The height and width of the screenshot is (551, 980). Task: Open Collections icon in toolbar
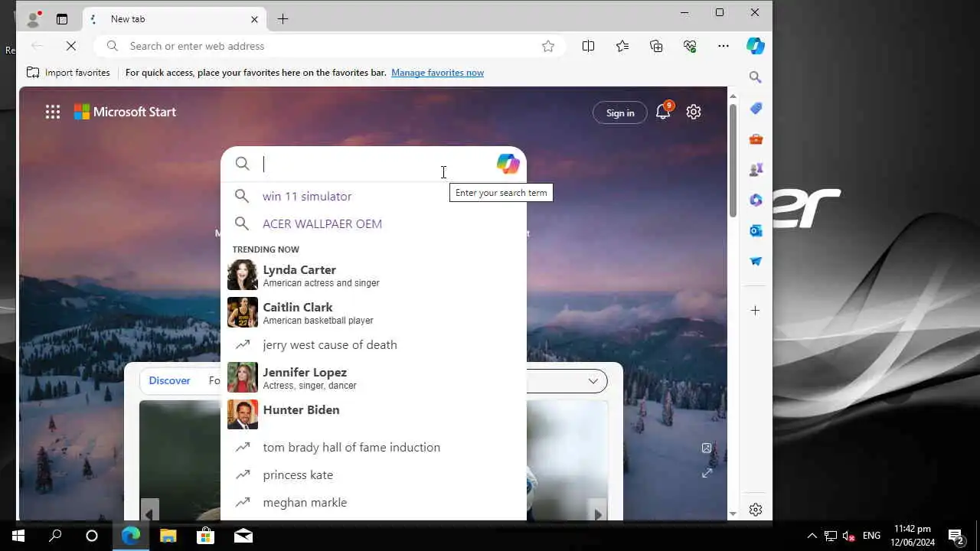tap(656, 46)
